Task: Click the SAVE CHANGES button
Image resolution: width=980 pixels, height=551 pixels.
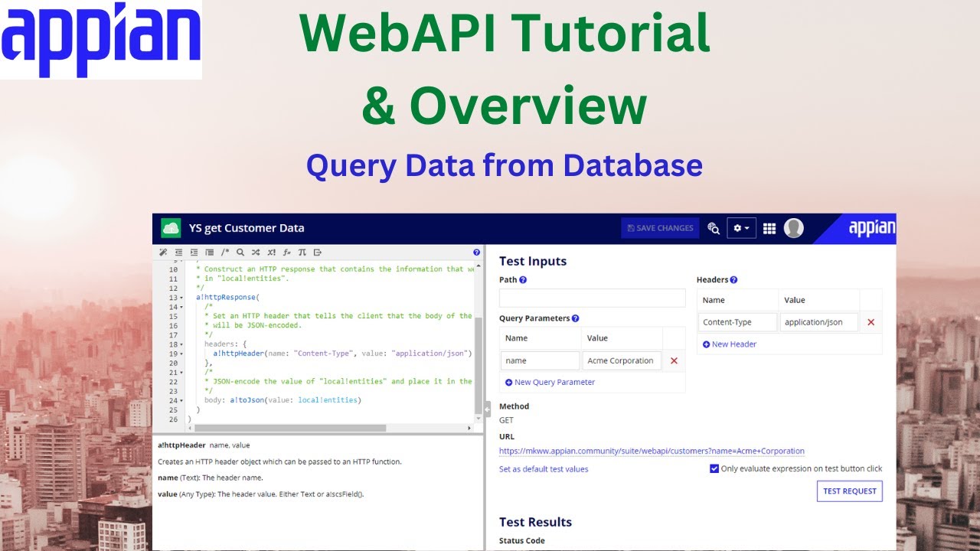Action: click(x=660, y=228)
